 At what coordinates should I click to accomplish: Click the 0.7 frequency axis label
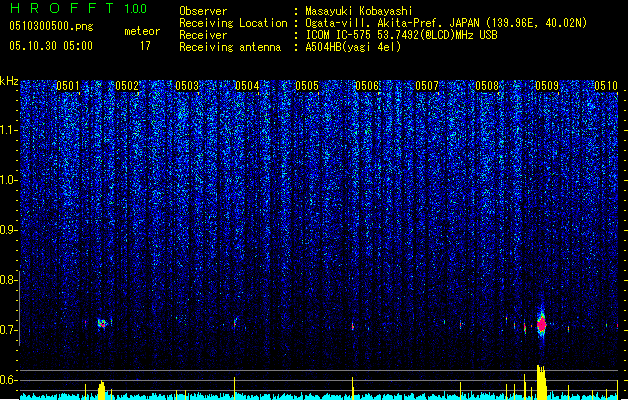(x=8, y=330)
